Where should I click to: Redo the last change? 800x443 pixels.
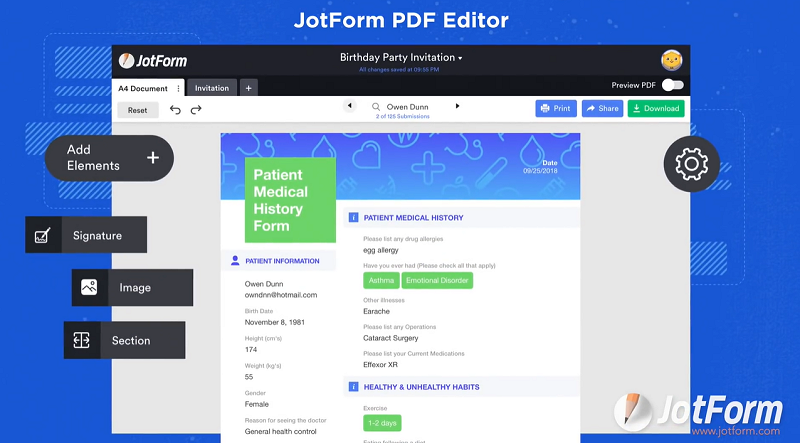tap(196, 110)
